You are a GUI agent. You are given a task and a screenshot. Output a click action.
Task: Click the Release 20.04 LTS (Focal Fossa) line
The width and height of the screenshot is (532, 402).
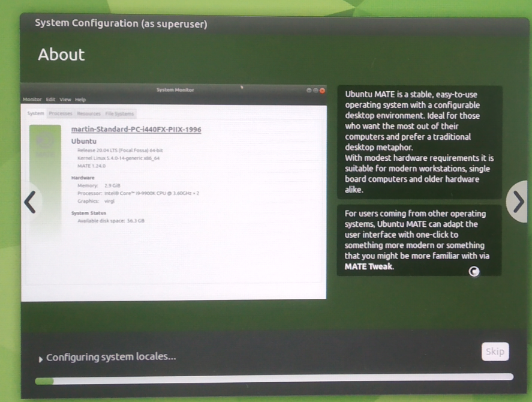(120, 151)
